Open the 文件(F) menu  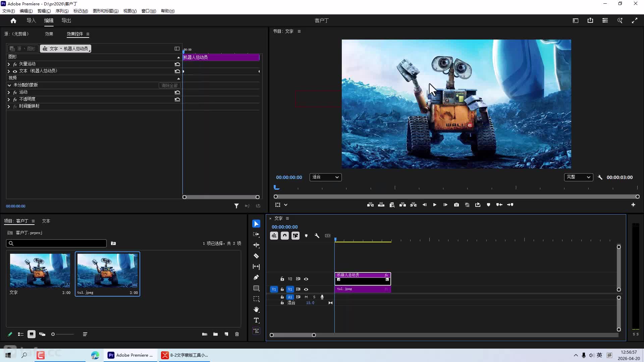point(9,11)
